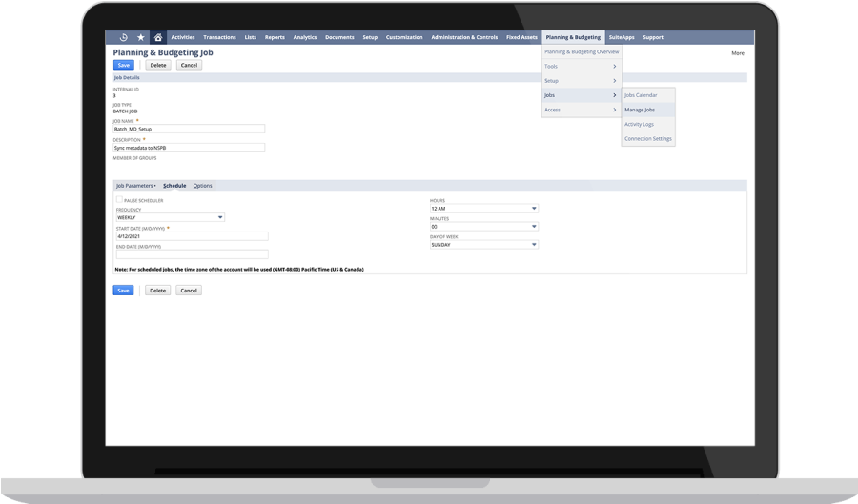Expand the Setup submenu in dropdown
The height and width of the screenshot is (504, 858).
582,81
